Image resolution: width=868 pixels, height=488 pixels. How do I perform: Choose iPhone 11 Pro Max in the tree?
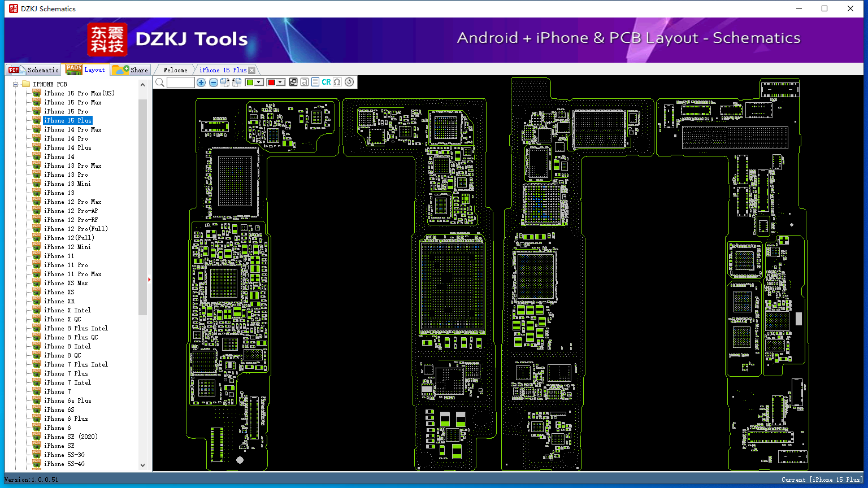click(x=73, y=274)
